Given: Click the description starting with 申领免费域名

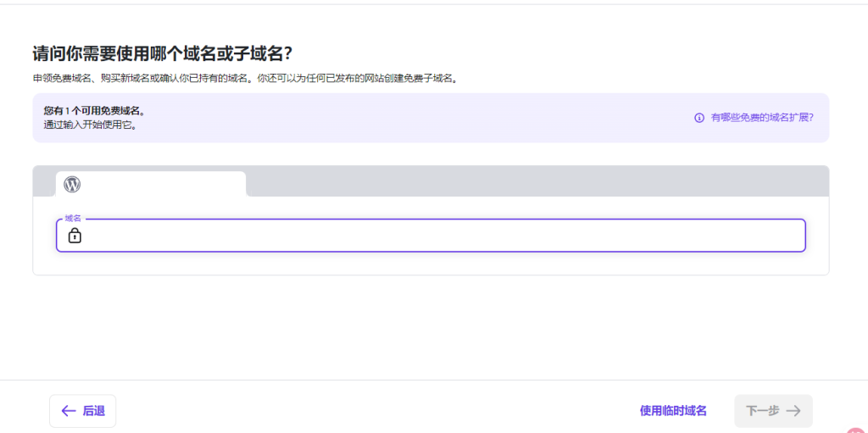Looking at the screenshot, I should pos(246,79).
